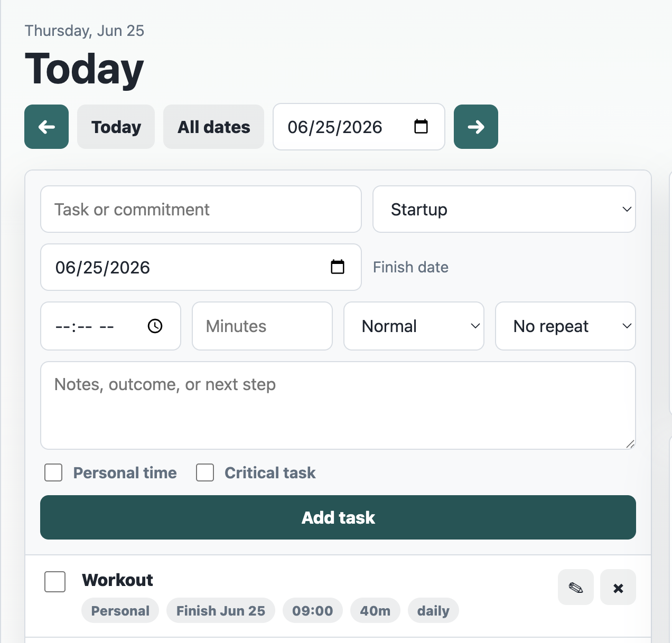Click into the Notes text area
This screenshot has height=643, width=672.
338,405
